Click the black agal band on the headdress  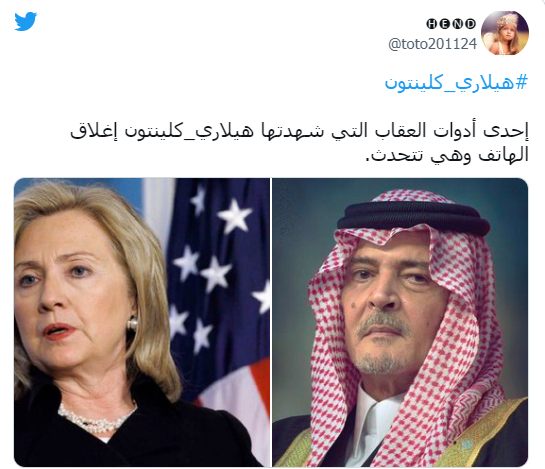tap(414, 217)
